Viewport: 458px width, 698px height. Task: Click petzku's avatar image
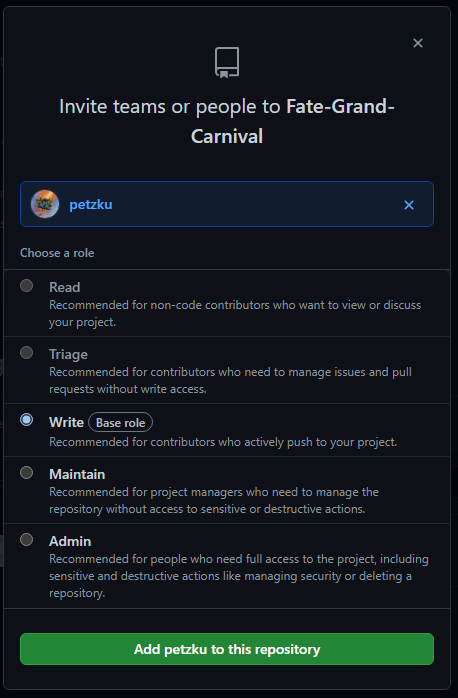coord(45,204)
